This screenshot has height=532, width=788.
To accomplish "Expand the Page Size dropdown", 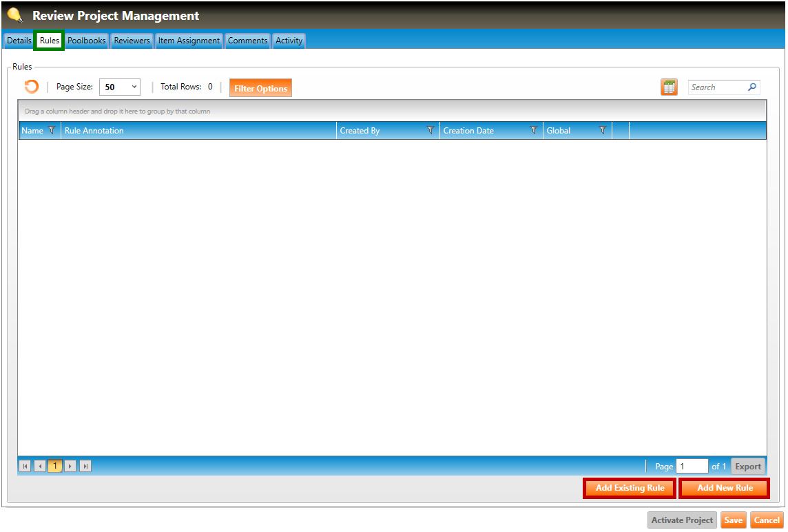I will click(x=120, y=87).
